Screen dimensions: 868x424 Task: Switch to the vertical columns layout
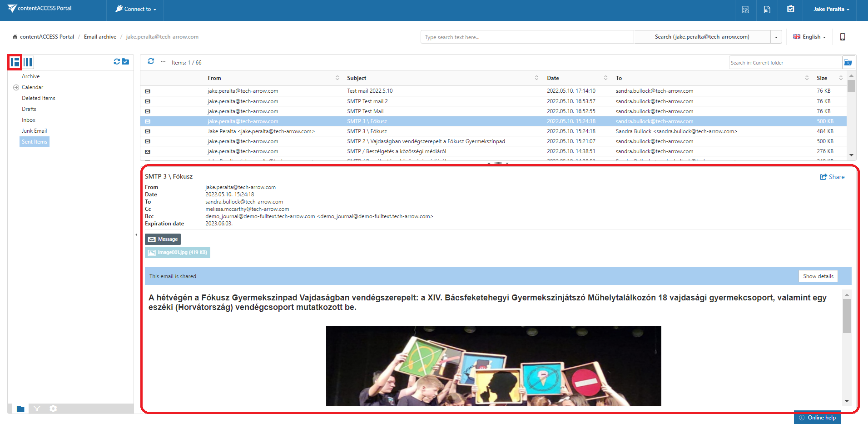point(28,62)
